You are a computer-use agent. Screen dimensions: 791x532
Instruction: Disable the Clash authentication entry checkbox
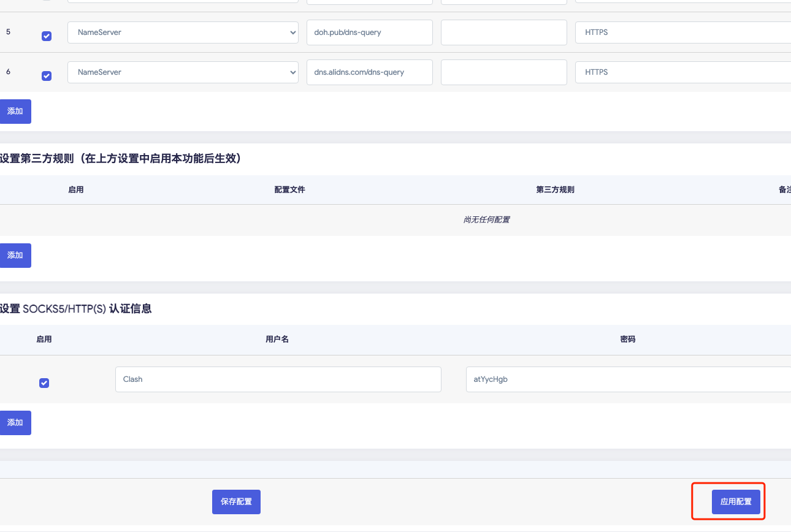[44, 383]
